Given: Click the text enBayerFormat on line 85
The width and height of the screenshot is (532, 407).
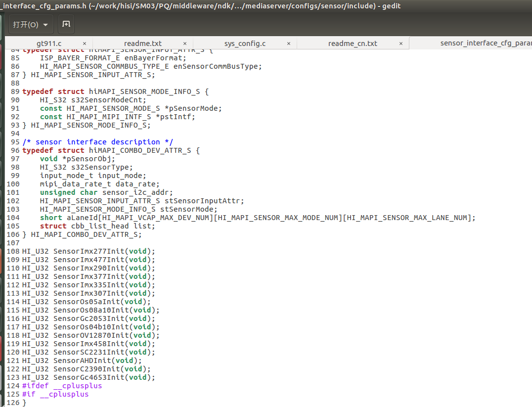Looking at the screenshot, I should pyautogui.click(x=153, y=58).
